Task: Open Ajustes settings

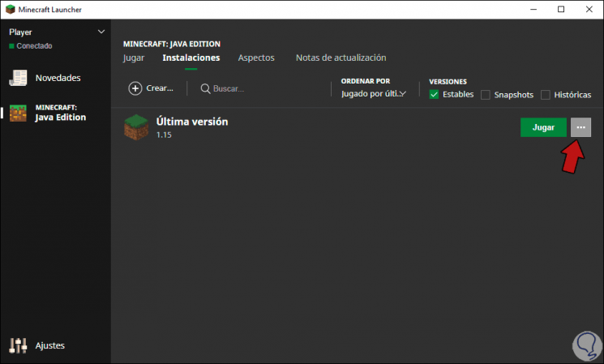Action: (37, 345)
